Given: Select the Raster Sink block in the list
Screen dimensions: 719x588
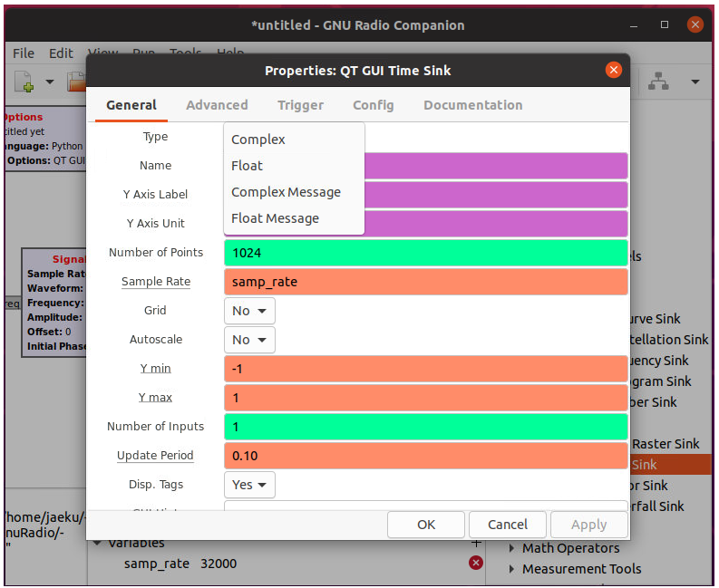Looking at the screenshot, I should pos(666,444).
